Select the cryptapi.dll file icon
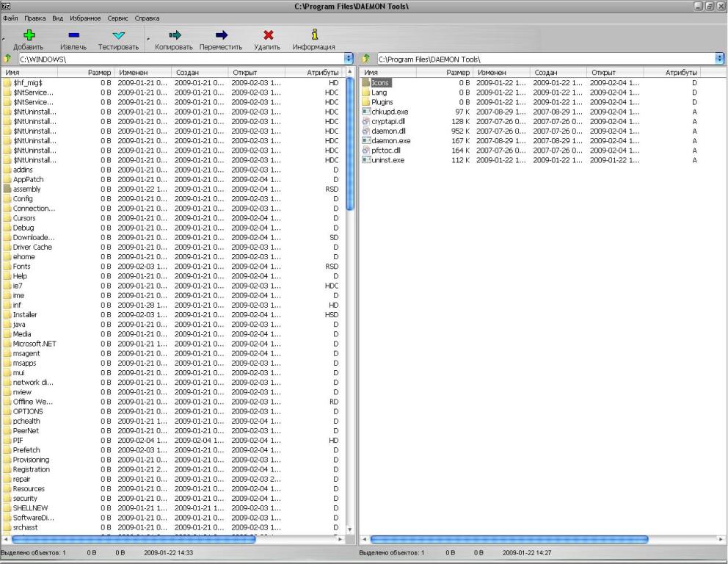Screen dimensions: 728x564 (x=366, y=121)
